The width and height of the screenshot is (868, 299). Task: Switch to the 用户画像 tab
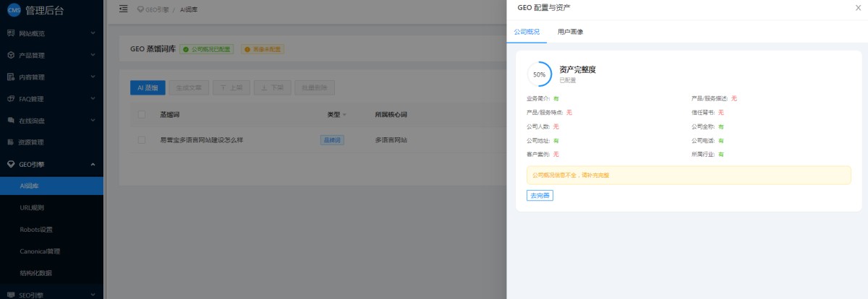570,32
